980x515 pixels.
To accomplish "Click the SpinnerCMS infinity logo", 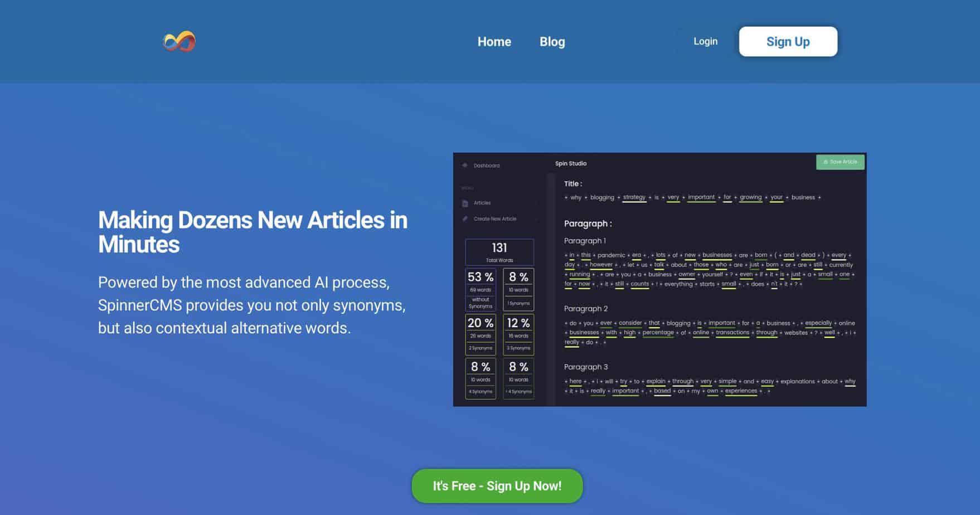I will (x=179, y=41).
